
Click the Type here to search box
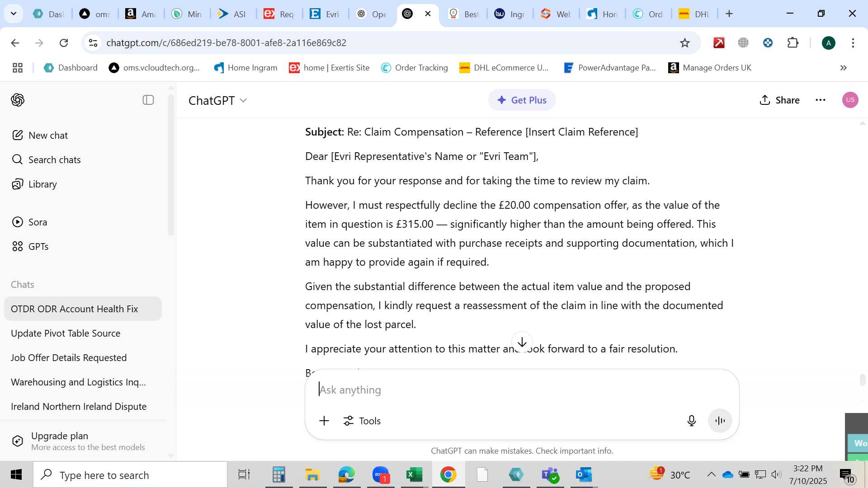pos(130,475)
